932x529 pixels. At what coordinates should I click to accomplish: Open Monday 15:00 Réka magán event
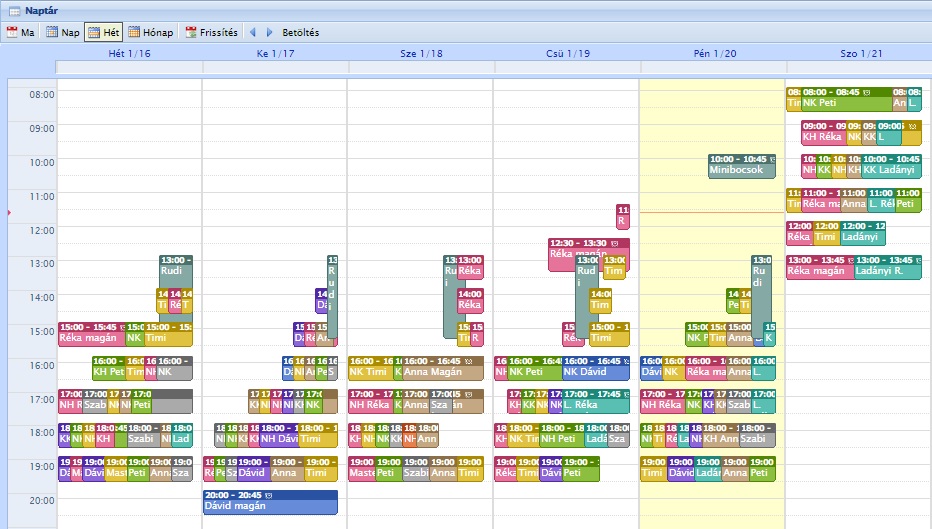pyautogui.click(x=88, y=334)
